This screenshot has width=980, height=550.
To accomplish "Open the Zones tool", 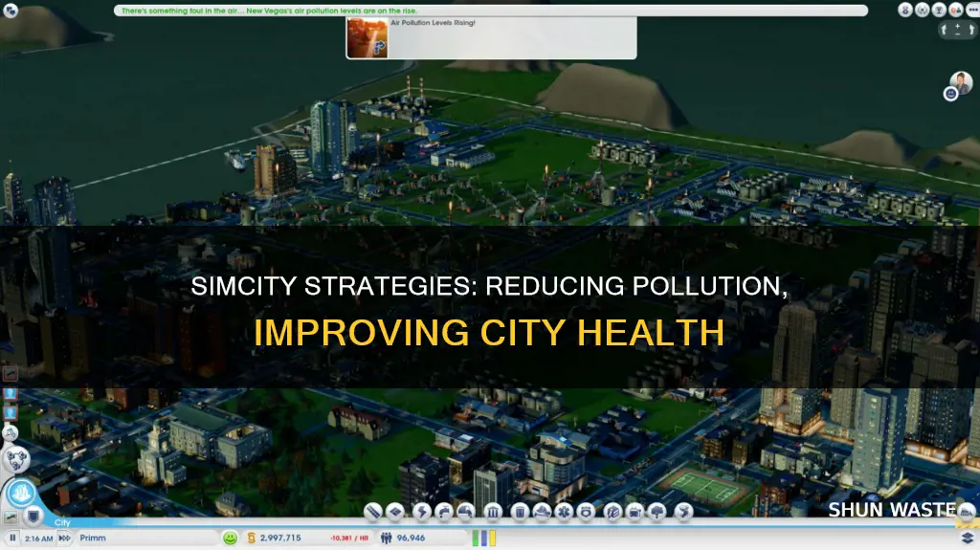I will 395,512.
